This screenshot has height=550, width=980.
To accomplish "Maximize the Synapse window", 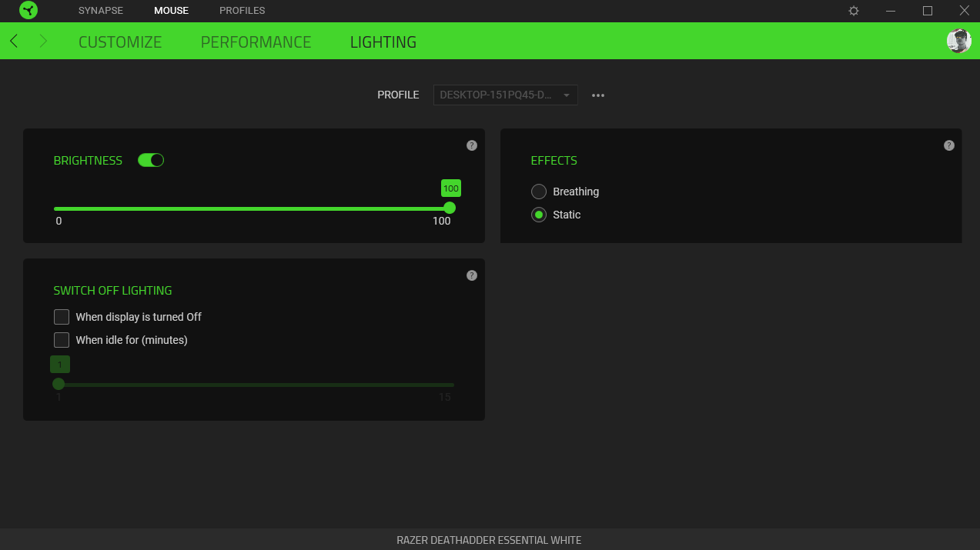I will pyautogui.click(x=928, y=11).
